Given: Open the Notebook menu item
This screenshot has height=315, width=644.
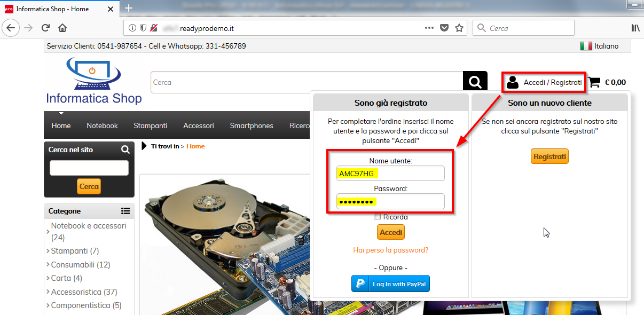Looking at the screenshot, I should point(102,125).
